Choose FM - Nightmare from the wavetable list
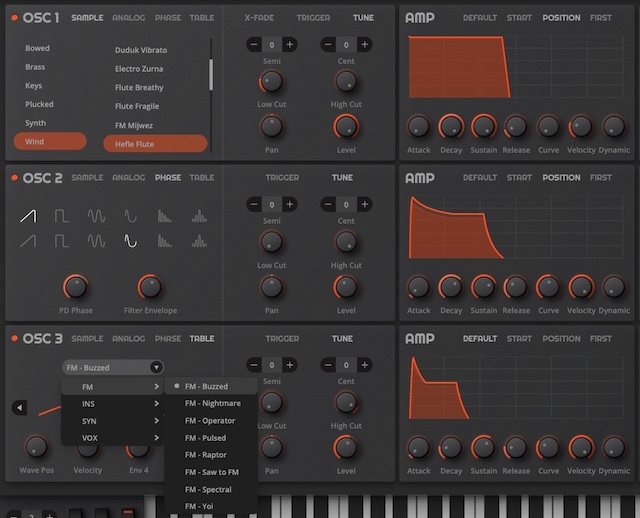 click(213, 404)
